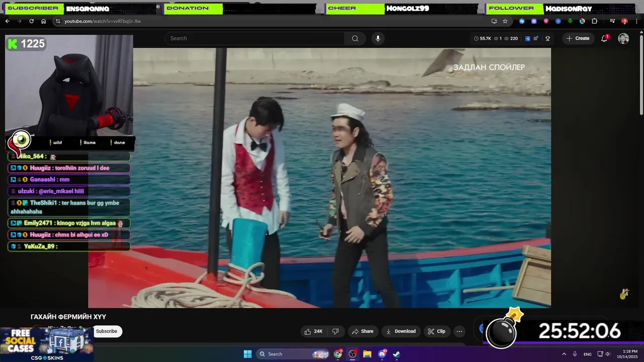The image size is (644, 362).
Task: Open the Shazam browser extension
Action: 522,21
